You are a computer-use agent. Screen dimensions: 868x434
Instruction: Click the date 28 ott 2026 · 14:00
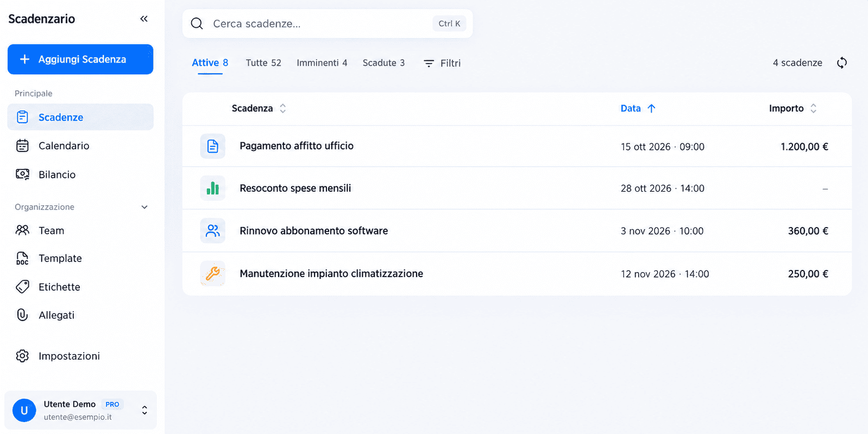click(x=663, y=188)
